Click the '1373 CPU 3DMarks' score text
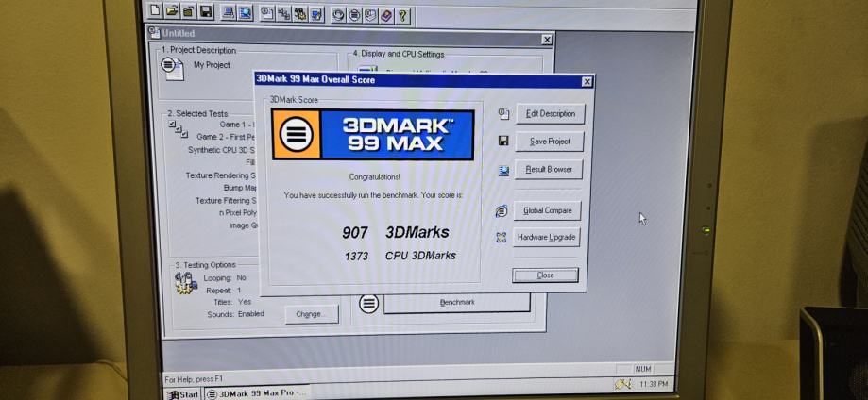Screen dimensions: 868x400 [400, 256]
